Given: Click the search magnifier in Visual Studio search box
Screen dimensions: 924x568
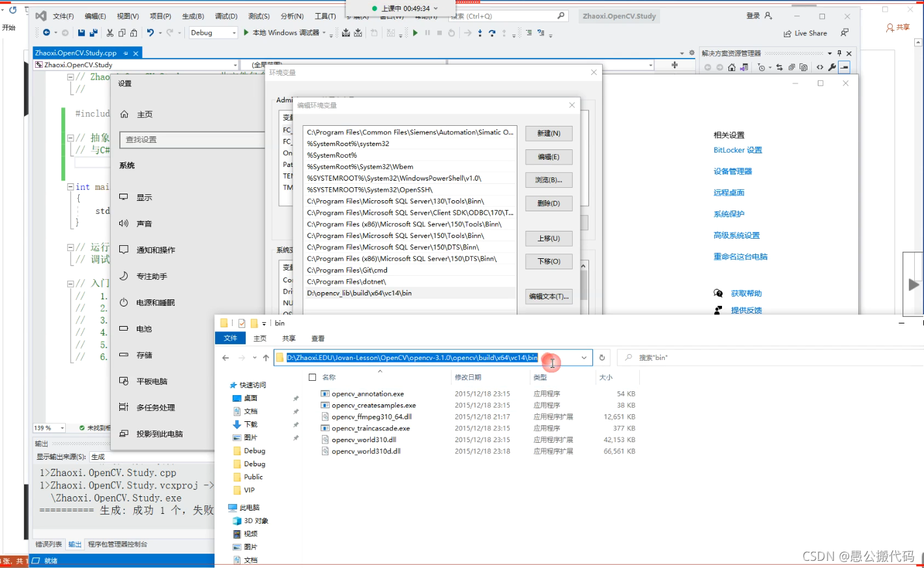Looking at the screenshot, I should (561, 16).
